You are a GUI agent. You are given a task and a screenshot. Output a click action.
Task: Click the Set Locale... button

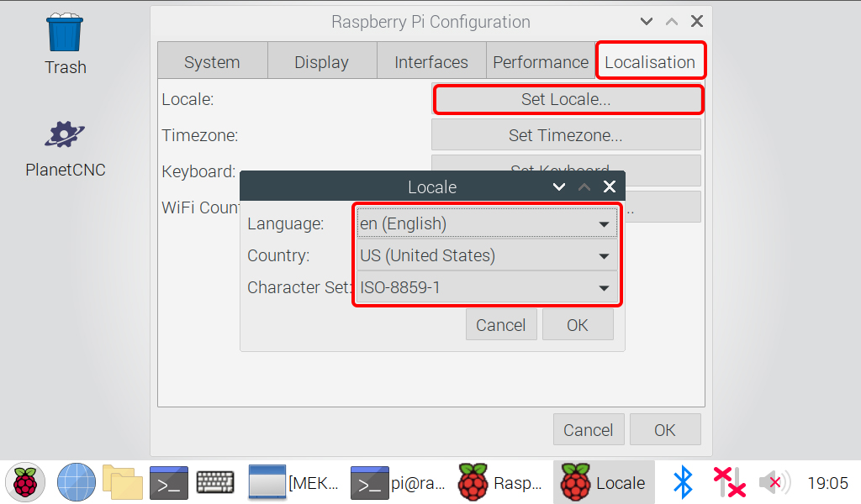(x=566, y=99)
